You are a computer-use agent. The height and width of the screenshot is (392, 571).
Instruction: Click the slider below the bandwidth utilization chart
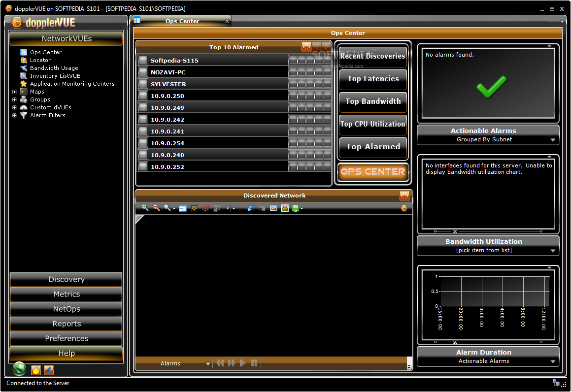488,231
